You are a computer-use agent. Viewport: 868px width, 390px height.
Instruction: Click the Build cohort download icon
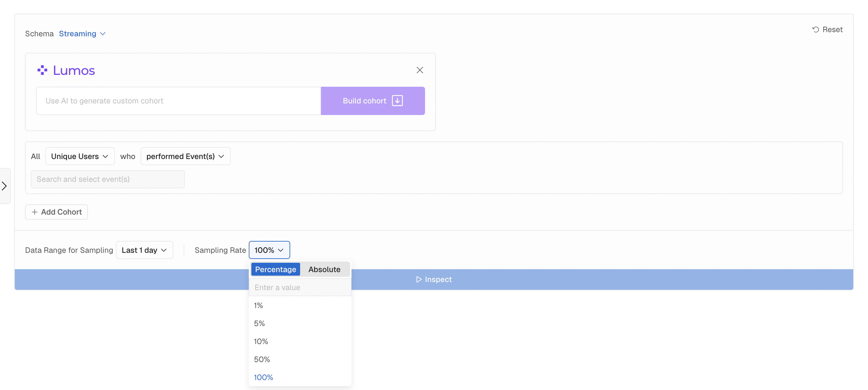click(x=397, y=101)
